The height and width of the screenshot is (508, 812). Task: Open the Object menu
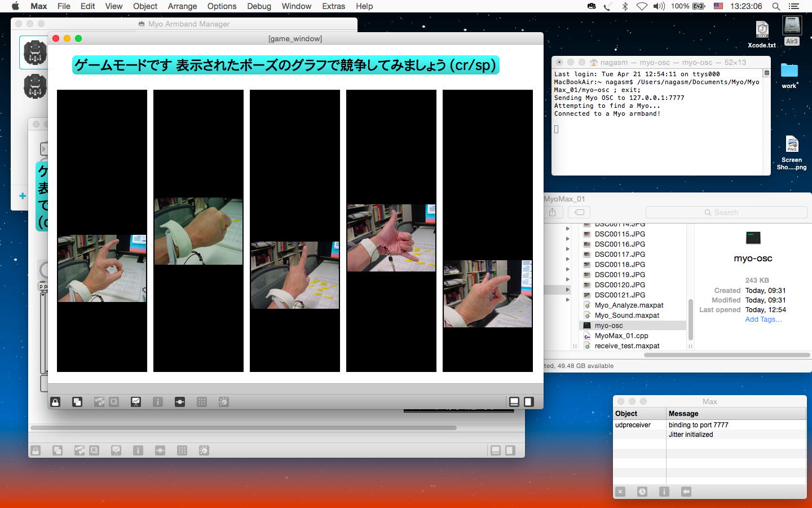point(145,6)
